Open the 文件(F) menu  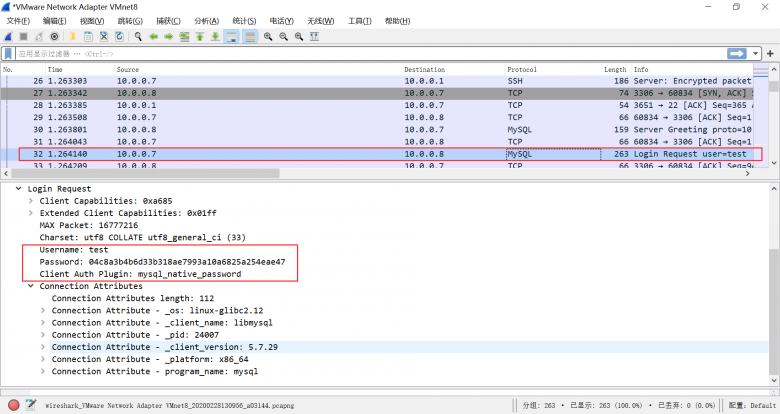click(x=18, y=21)
